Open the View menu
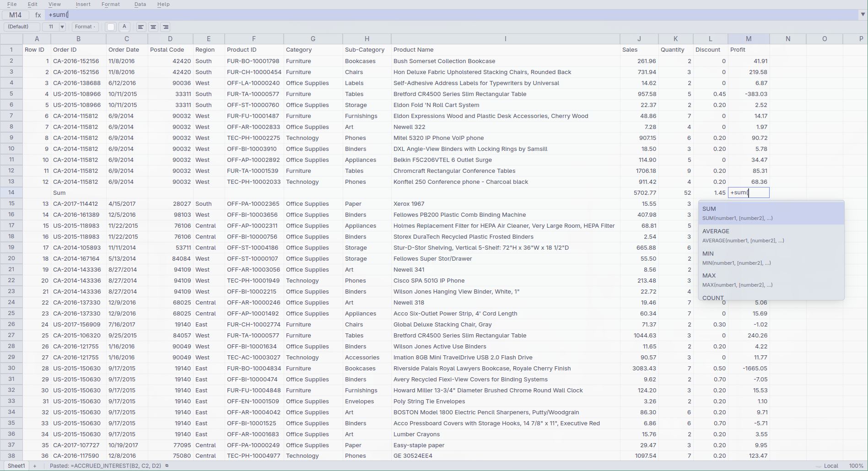The width and height of the screenshot is (868, 471). point(54,4)
